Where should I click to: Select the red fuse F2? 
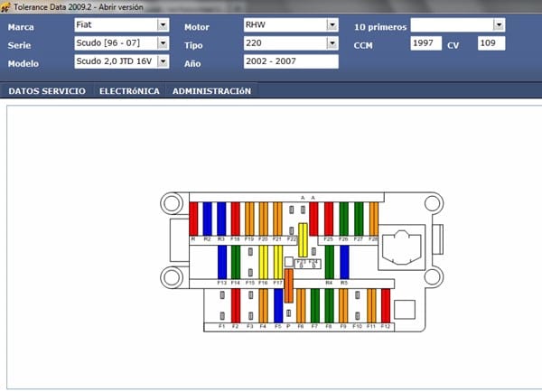(236, 306)
